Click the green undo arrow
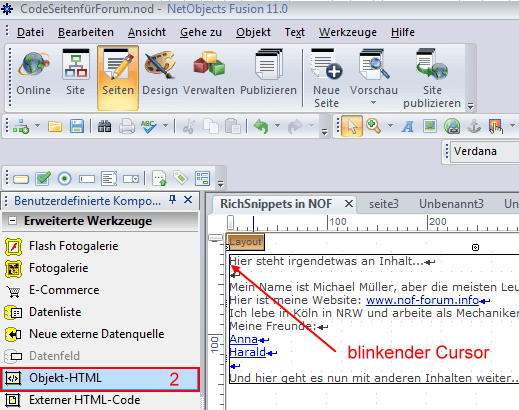Image resolution: width=519 pixels, height=410 pixels. tap(261, 127)
